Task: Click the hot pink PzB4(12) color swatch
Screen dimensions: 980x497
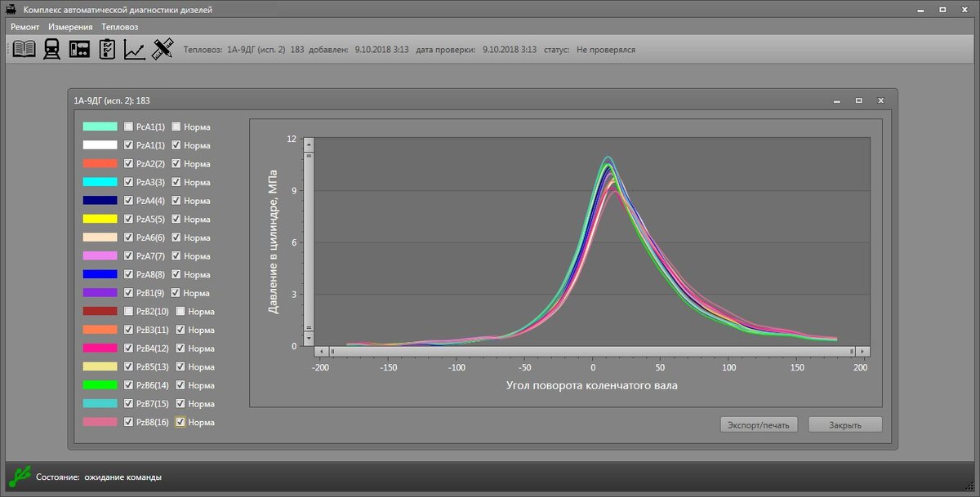Action: pyautogui.click(x=100, y=348)
